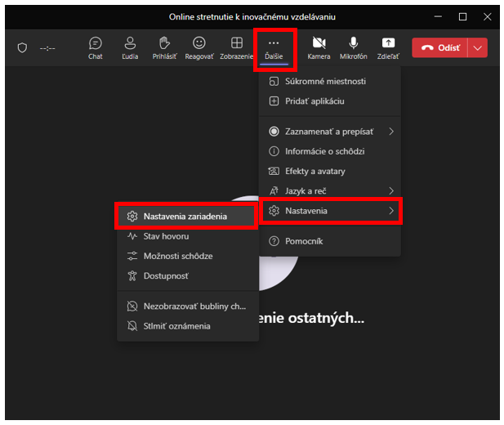Expand Jazyk a reč submenu
The height and width of the screenshot is (425, 504).
[x=330, y=191]
